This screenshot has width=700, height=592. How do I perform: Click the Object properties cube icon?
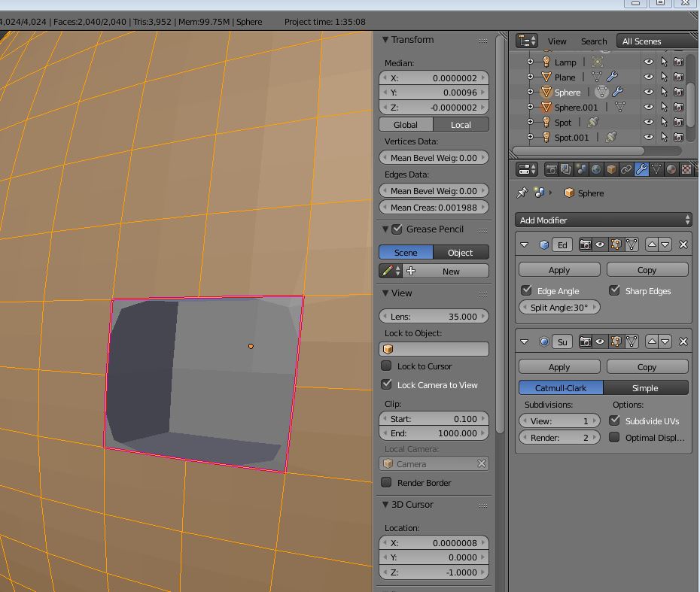[x=611, y=170]
